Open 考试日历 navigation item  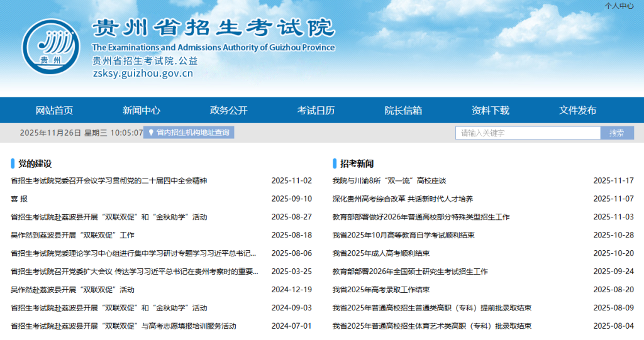tap(316, 110)
